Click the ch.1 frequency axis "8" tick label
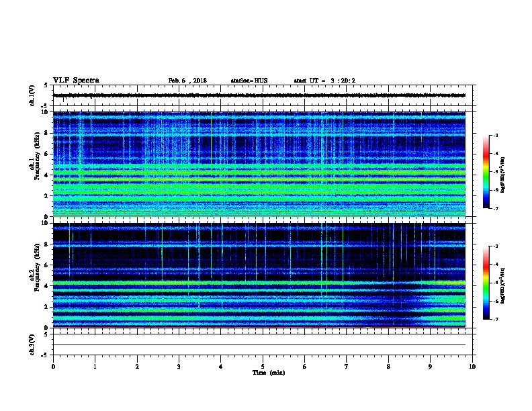 pos(47,133)
